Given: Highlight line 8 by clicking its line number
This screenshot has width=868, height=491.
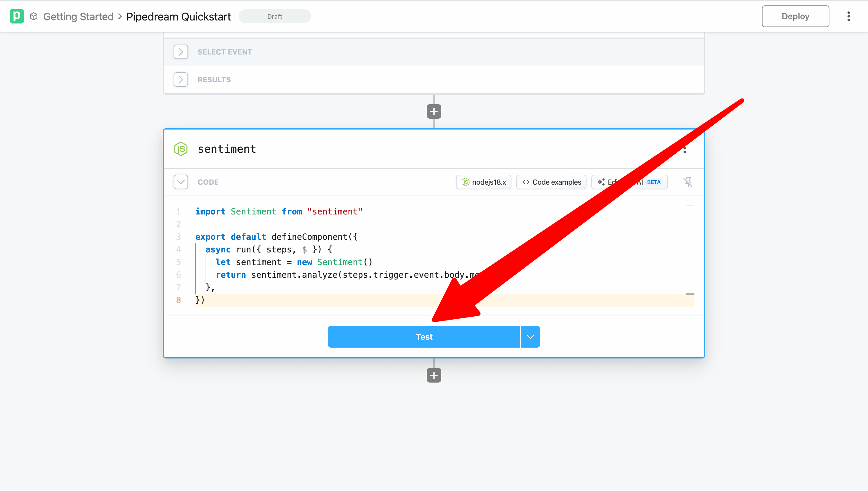Looking at the screenshot, I should tap(178, 300).
